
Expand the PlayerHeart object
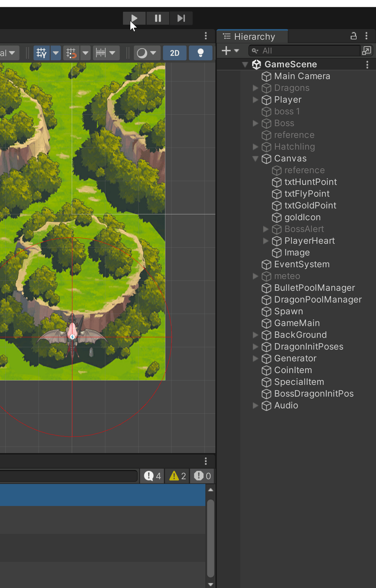[266, 241]
